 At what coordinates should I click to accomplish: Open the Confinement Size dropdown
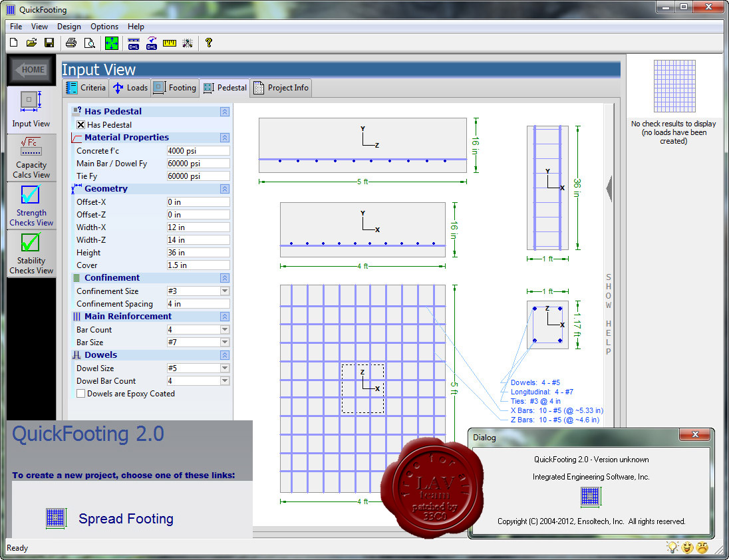(x=225, y=291)
